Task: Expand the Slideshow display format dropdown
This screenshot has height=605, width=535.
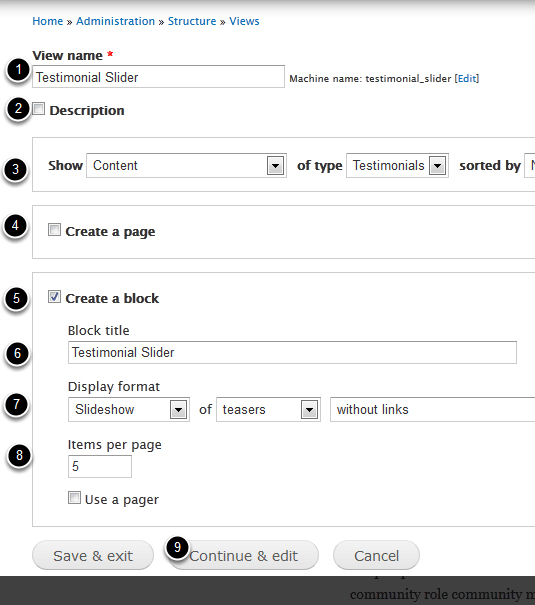Action: (129, 409)
